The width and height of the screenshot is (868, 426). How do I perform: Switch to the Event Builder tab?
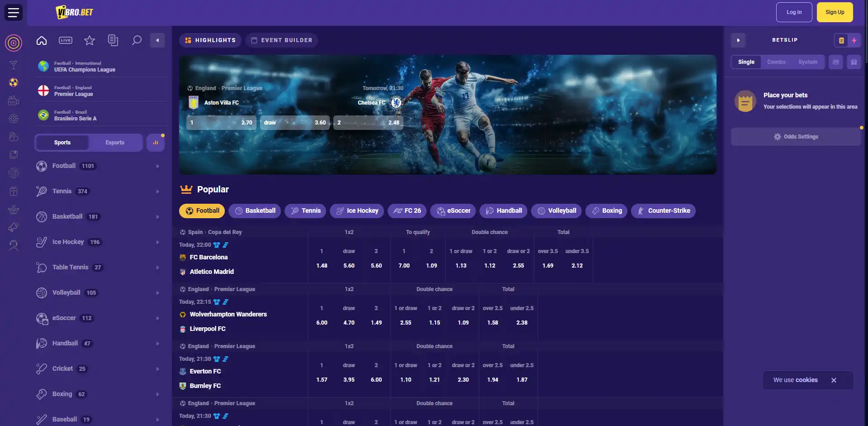tap(282, 40)
